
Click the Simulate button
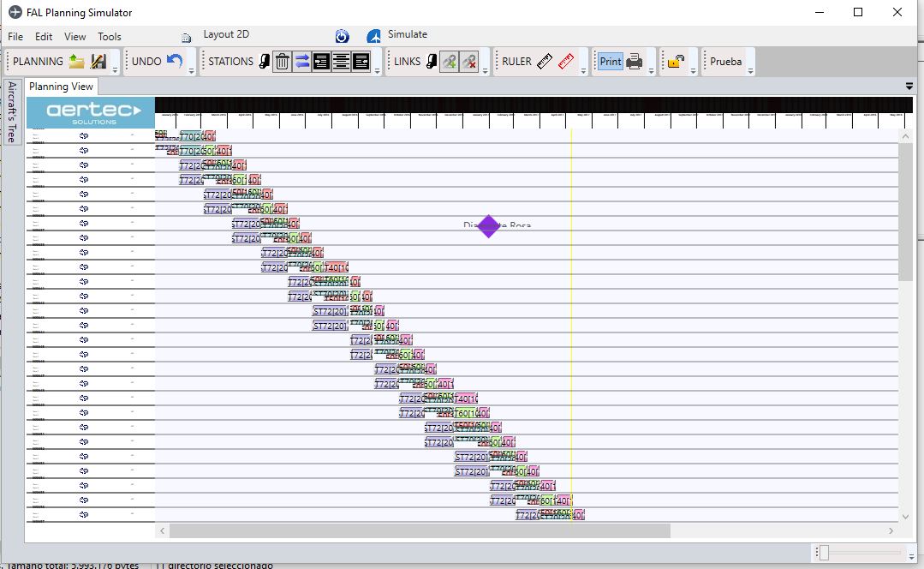[407, 35]
